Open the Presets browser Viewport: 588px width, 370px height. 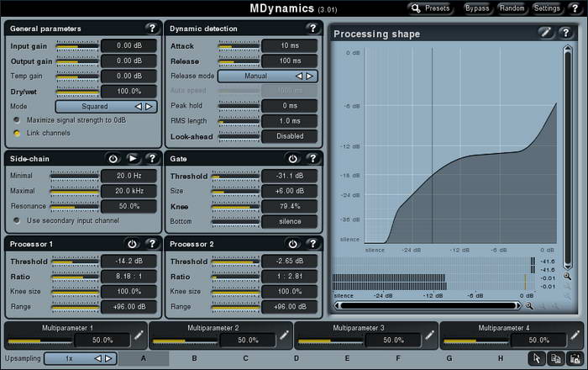430,8
